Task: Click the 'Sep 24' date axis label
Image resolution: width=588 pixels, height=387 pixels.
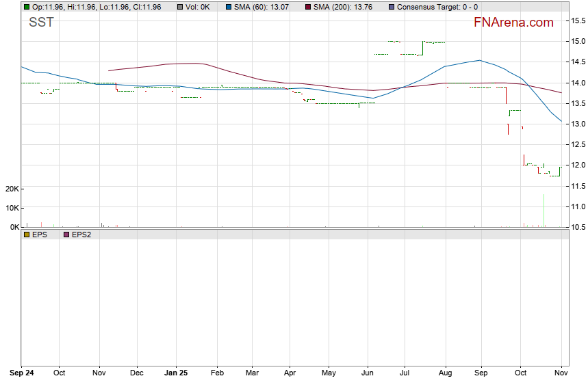Action: 21,373
